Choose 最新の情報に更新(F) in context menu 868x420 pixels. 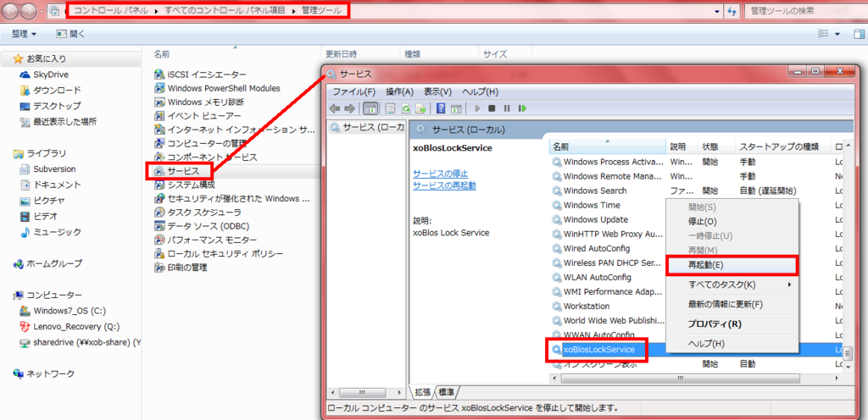(x=732, y=305)
